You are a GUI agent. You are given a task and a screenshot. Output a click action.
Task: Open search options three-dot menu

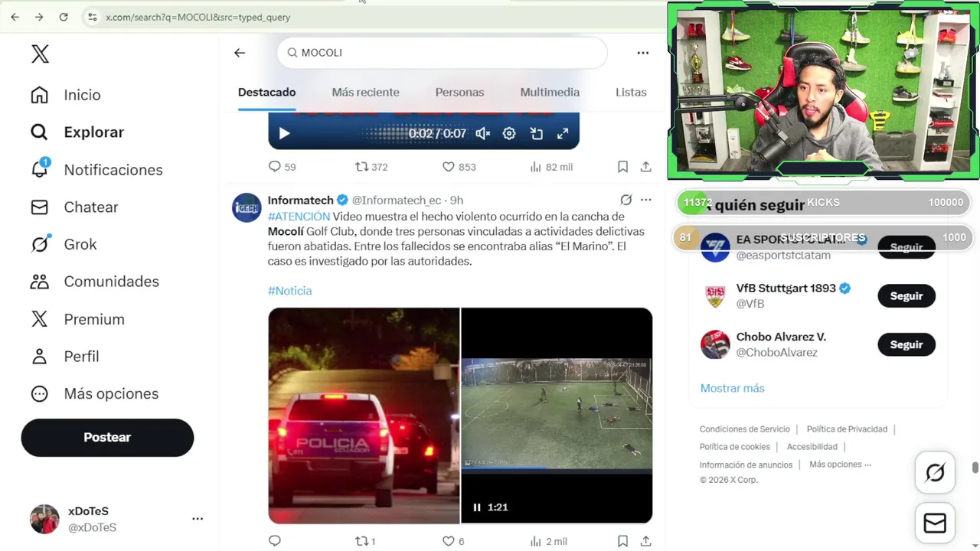(x=643, y=53)
